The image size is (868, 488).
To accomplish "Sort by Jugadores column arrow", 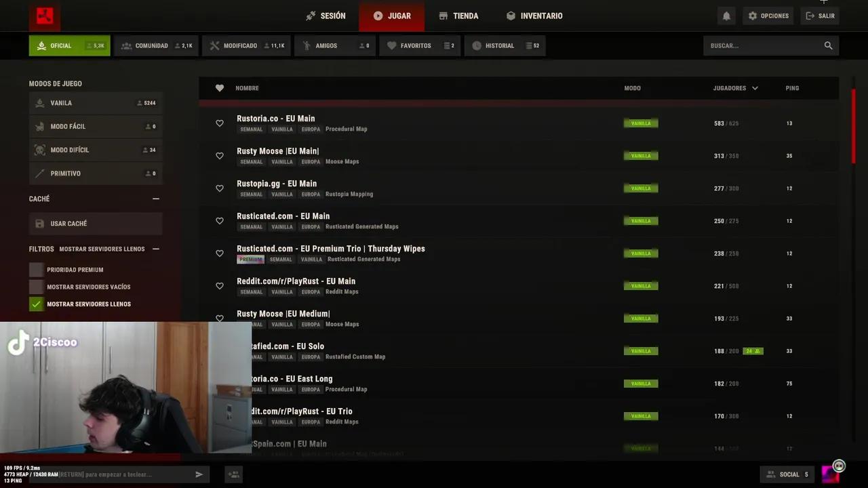I will pyautogui.click(x=755, y=88).
